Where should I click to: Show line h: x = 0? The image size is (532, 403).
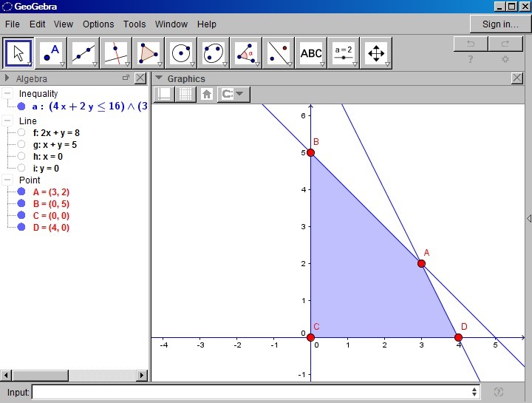click(21, 156)
